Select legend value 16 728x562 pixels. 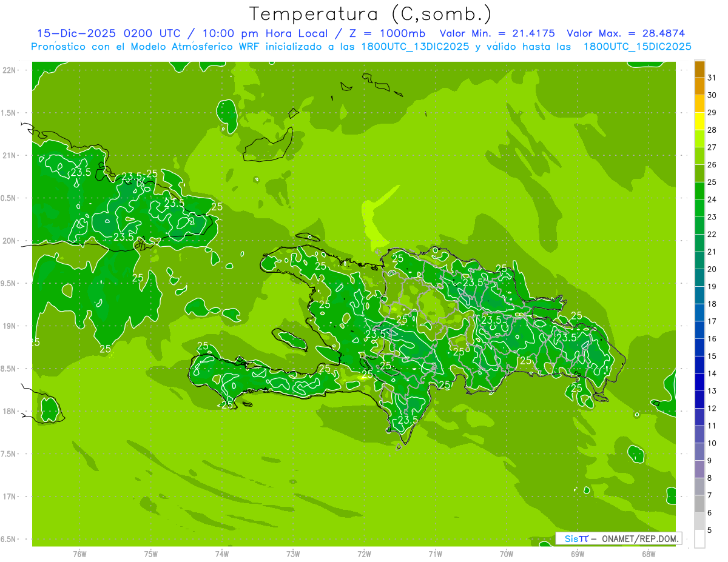coord(712,338)
